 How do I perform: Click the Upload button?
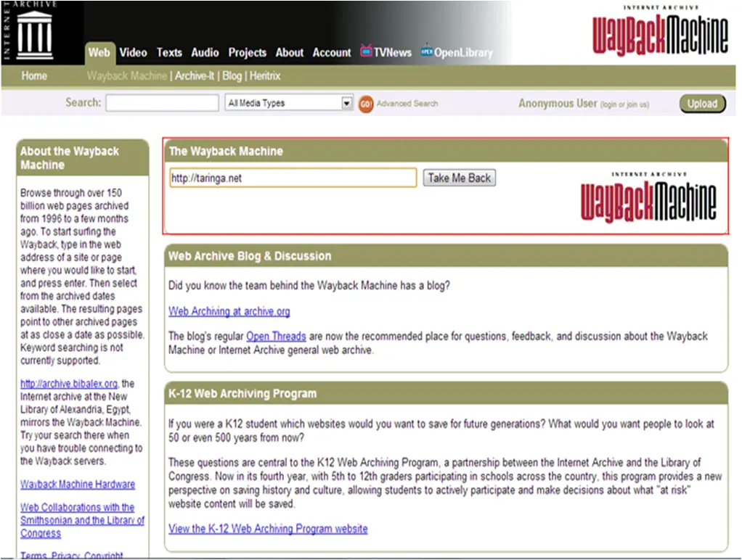pyautogui.click(x=702, y=104)
